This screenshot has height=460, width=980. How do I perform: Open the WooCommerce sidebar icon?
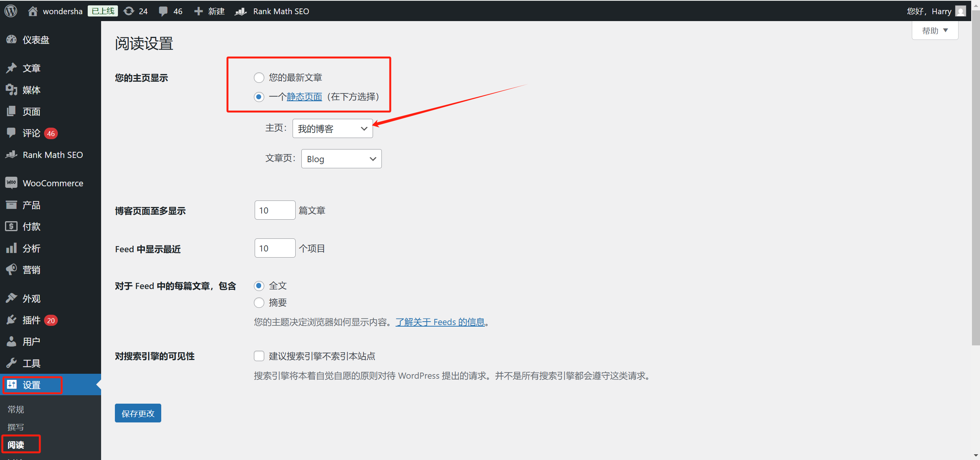[x=11, y=183]
